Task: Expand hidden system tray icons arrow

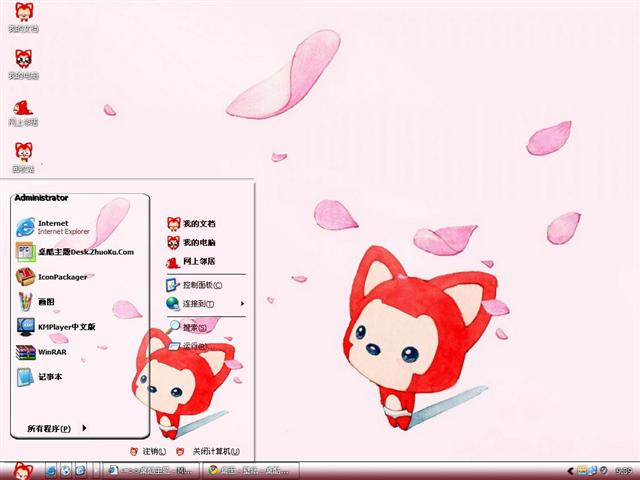Action: tap(570, 471)
